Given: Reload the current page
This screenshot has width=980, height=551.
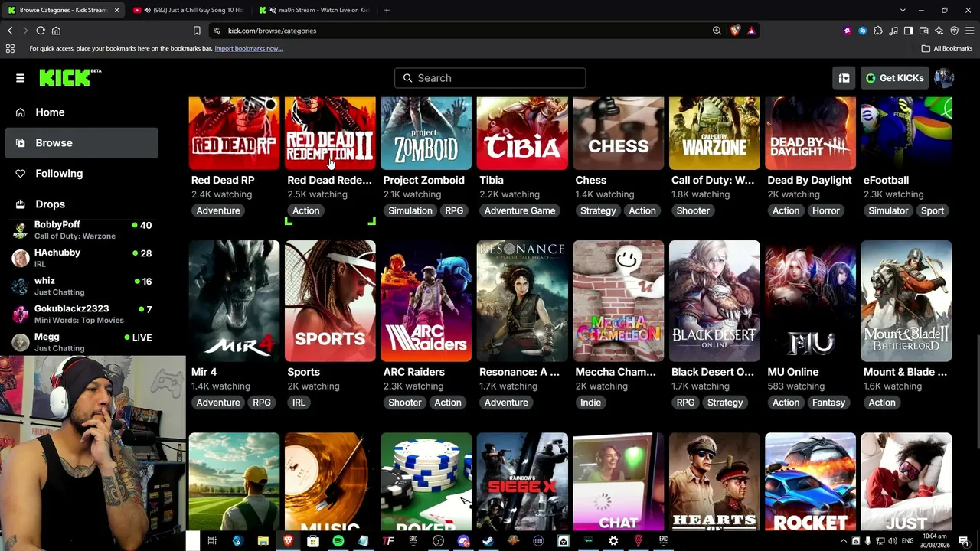Looking at the screenshot, I should point(41,31).
